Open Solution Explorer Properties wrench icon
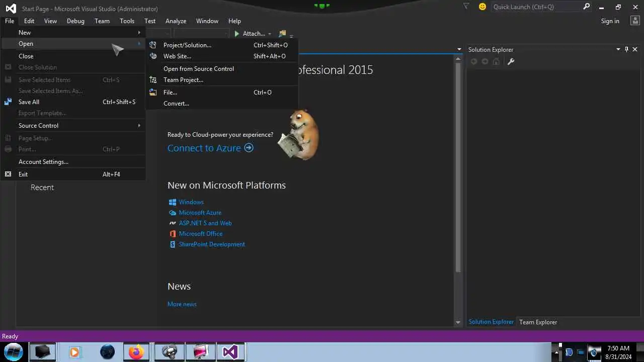This screenshot has width=644, height=362. [511, 61]
